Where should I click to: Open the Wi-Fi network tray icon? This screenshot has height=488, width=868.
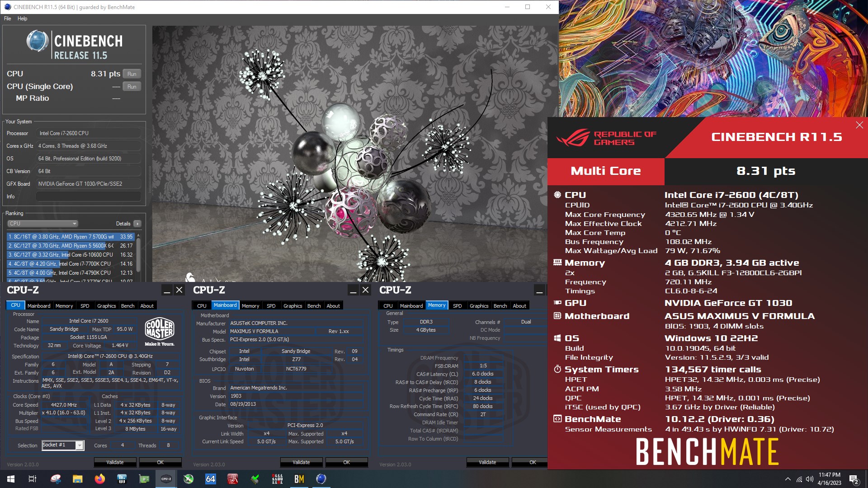(799, 479)
